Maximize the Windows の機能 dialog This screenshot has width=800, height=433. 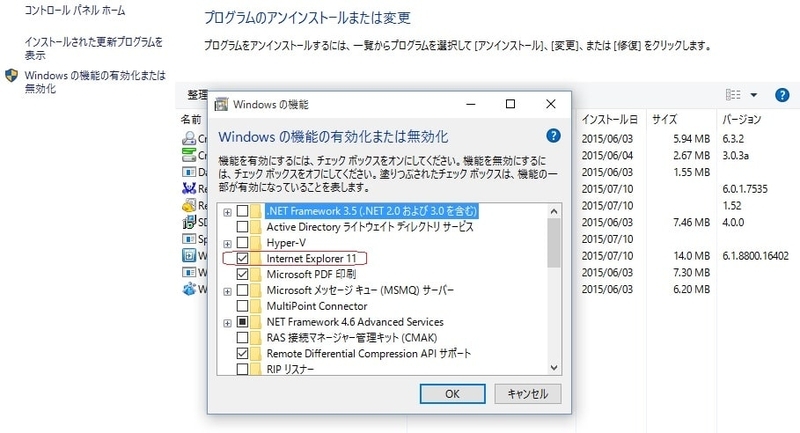(x=510, y=104)
